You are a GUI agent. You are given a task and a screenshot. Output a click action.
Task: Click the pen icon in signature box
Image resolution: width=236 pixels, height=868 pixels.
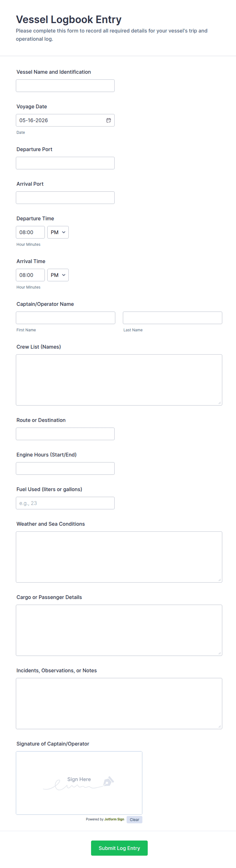108,781
